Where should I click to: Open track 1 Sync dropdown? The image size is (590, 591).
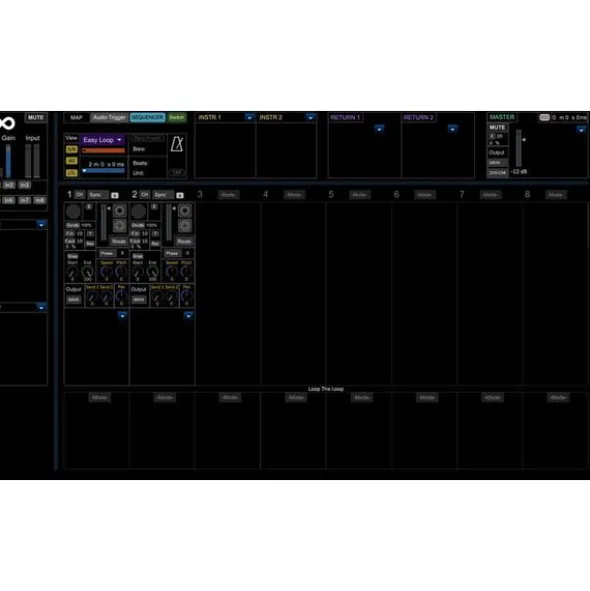coord(98,195)
